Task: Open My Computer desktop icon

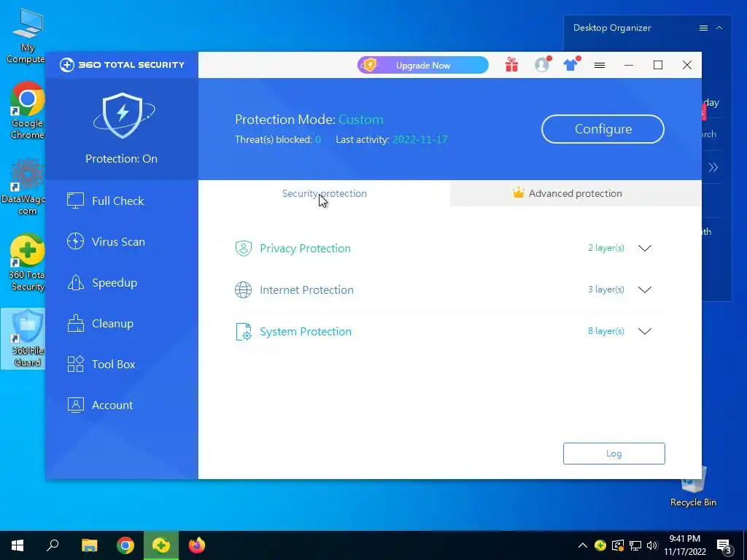Action: [x=27, y=36]
